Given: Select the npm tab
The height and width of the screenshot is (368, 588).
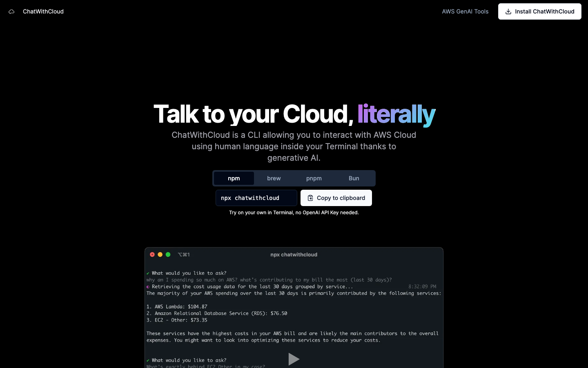Looking at the screenshot, I should (234, 178).
